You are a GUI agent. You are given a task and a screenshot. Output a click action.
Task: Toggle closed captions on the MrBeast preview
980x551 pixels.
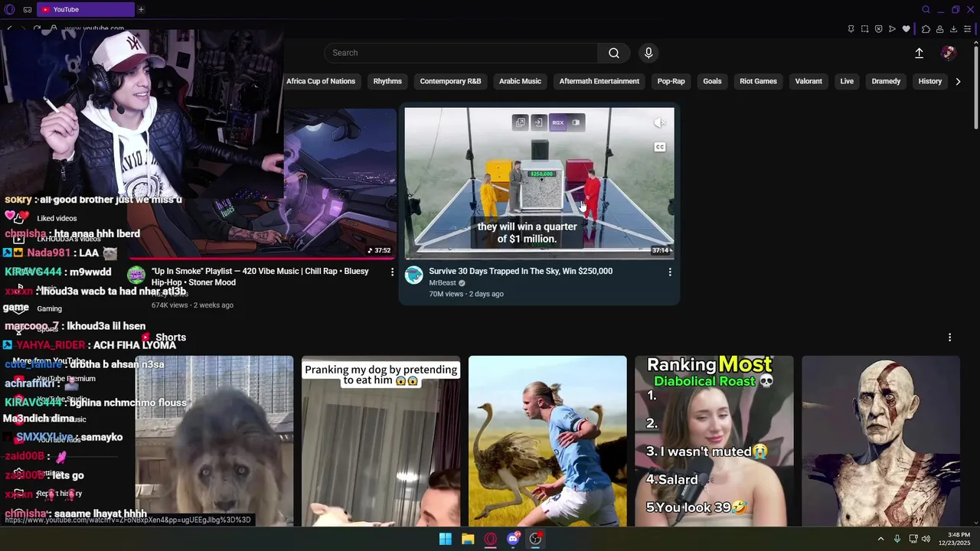tap(660, 147)
